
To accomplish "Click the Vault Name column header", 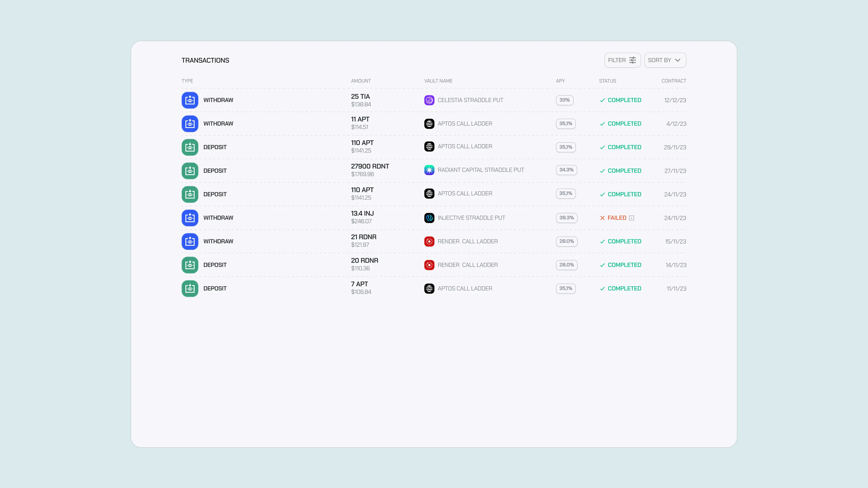I will pyautogui.click(x=438, y=81).
